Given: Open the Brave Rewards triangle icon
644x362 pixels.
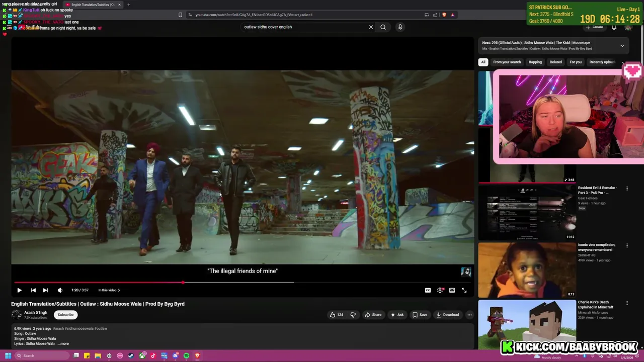Looking at the screenshot, I should (x=452, y=15).
